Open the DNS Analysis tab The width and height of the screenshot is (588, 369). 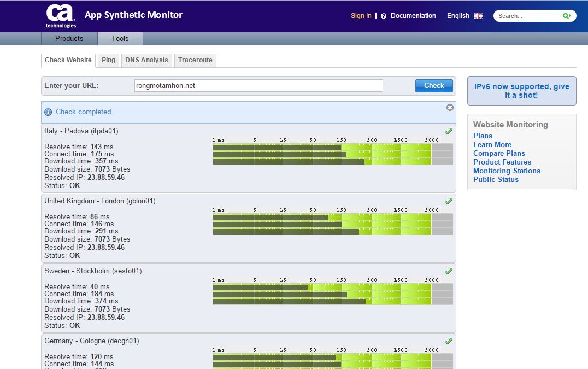[x=146, y=60]
